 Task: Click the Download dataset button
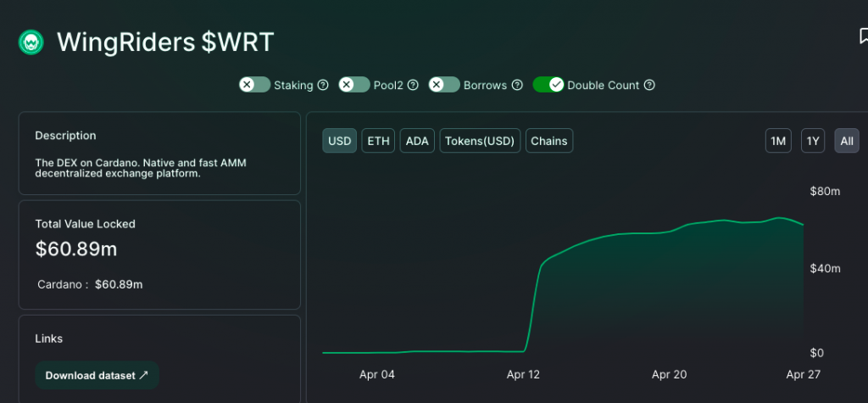tap(97, 375)
